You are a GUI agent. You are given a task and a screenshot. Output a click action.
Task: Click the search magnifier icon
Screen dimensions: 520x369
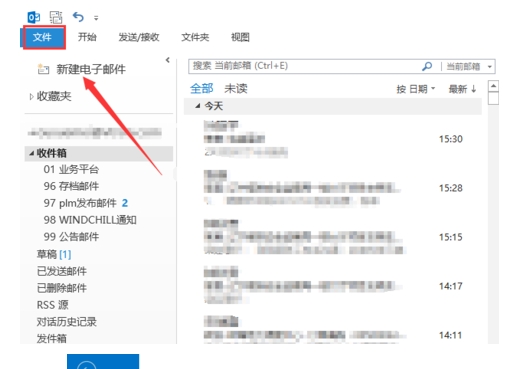pos(427,66)
